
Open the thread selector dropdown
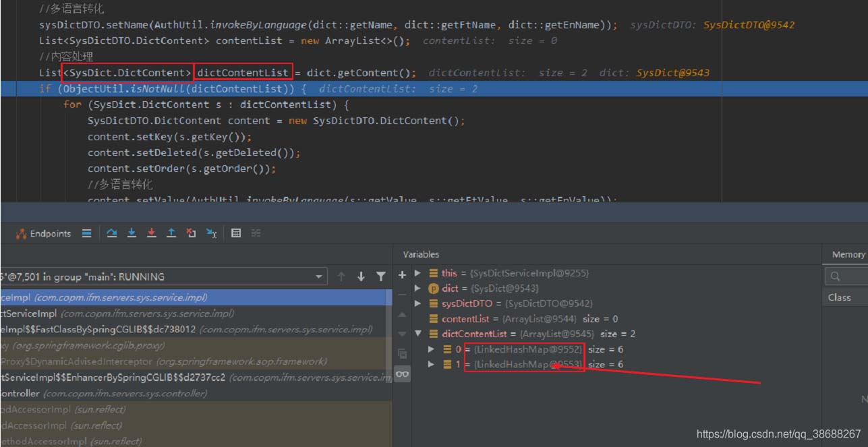(319, 277)
